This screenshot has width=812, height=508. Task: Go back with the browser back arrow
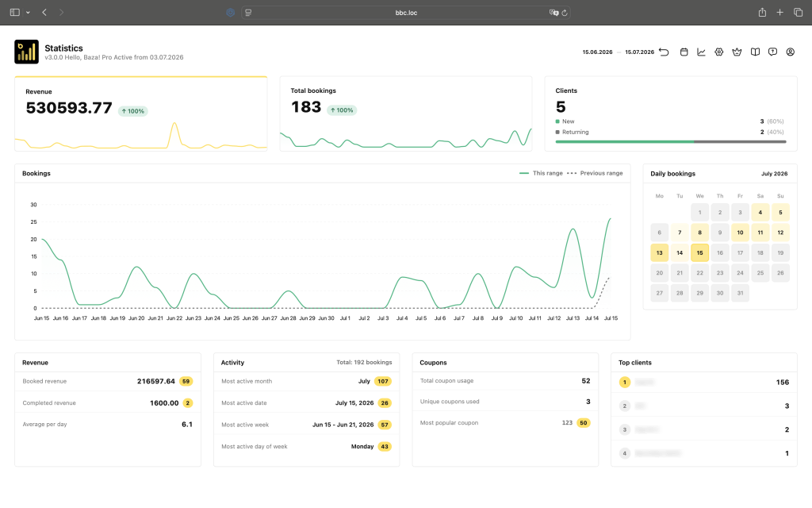click(x=44, y=13)
